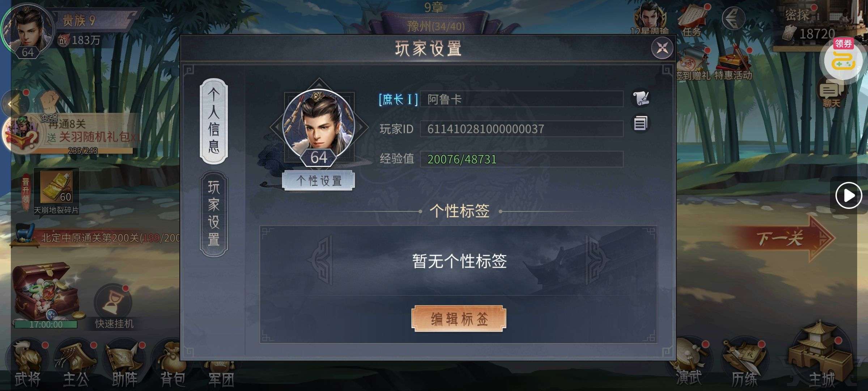Open the 聊天 chat bubble icon
This screenshot has width=868, height=391.
click(831, 93)
